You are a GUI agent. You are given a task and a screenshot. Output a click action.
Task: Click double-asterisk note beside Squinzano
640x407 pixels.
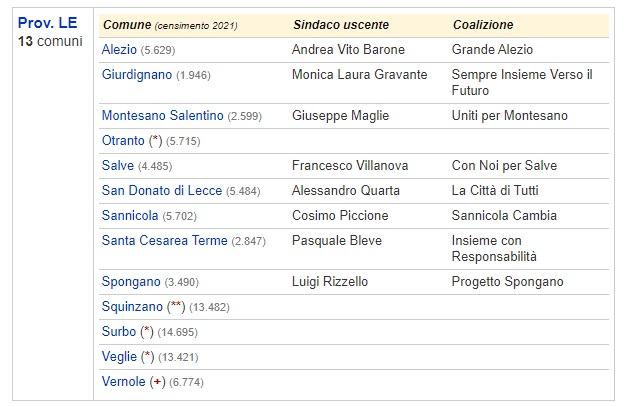pyautogui.click(x=177, y=306)
